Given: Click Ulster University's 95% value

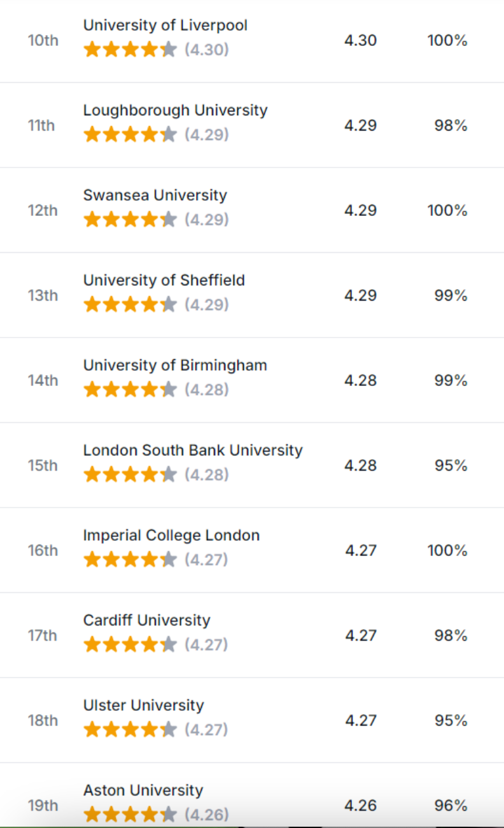Looking at the screenshot, I should [x=451, y=720].
